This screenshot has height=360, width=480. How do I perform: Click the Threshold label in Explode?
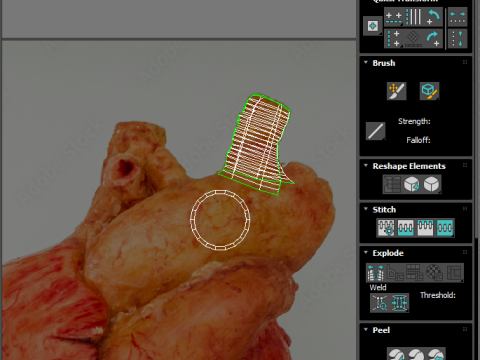tap(438, 295)
